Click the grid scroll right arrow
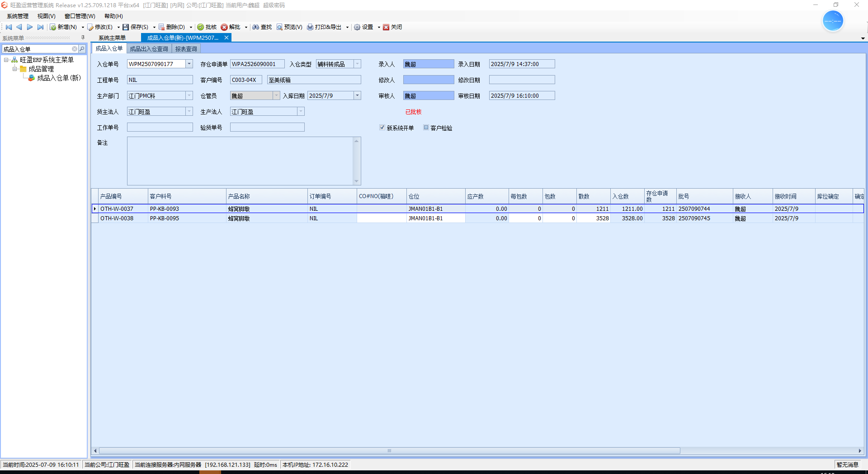This screenshot has width=868, height=474. pyautogui.click(x=860, y=450)
